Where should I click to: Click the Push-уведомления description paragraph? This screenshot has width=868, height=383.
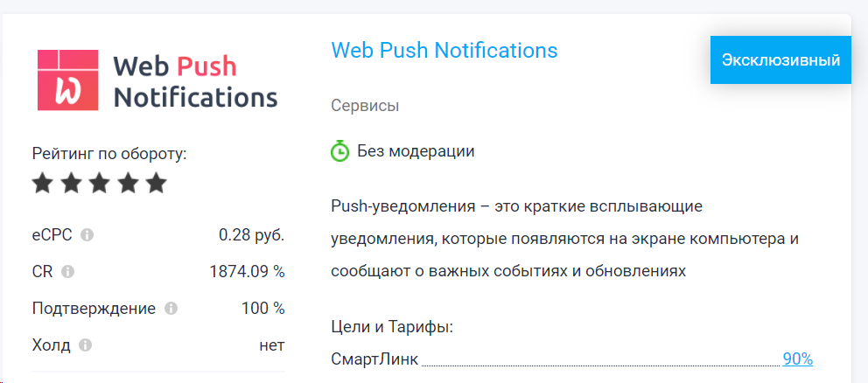(x=564, y=239)
